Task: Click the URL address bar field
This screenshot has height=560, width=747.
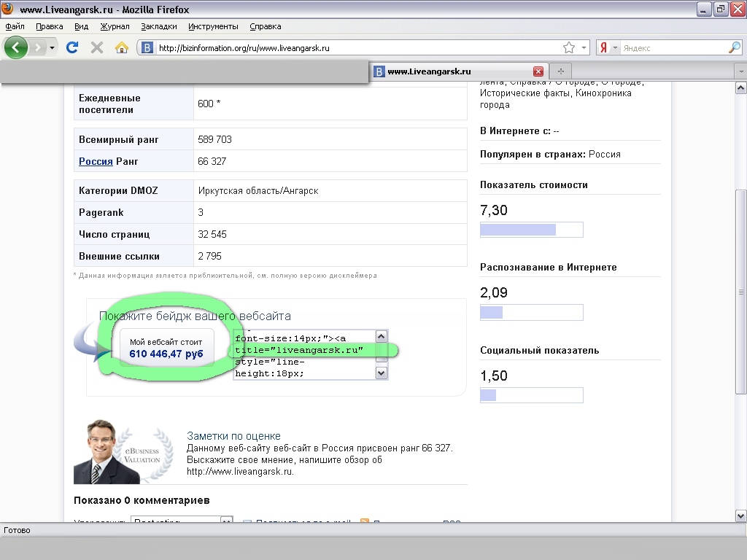Action: 357,47
